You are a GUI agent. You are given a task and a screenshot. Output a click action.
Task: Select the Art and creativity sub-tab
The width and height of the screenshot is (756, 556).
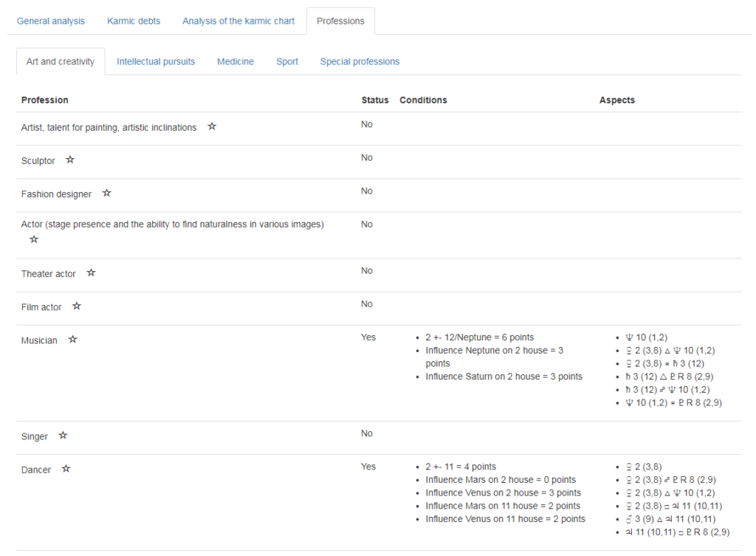[61, 62]
